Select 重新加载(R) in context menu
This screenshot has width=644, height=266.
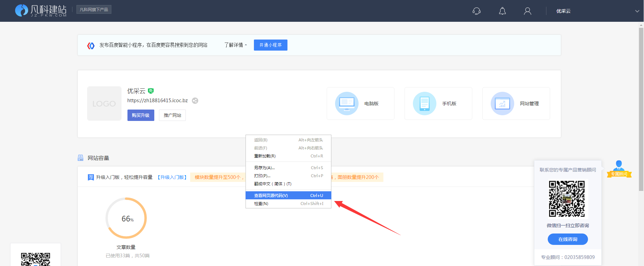(288, 156)
